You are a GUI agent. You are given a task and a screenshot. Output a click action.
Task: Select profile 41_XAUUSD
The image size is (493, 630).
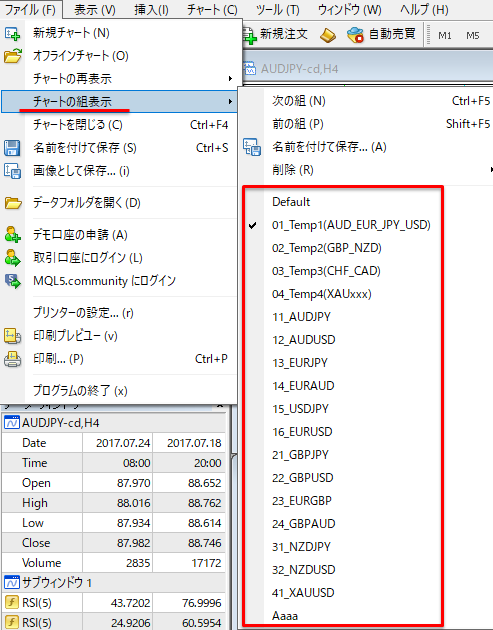click(303, 593)
